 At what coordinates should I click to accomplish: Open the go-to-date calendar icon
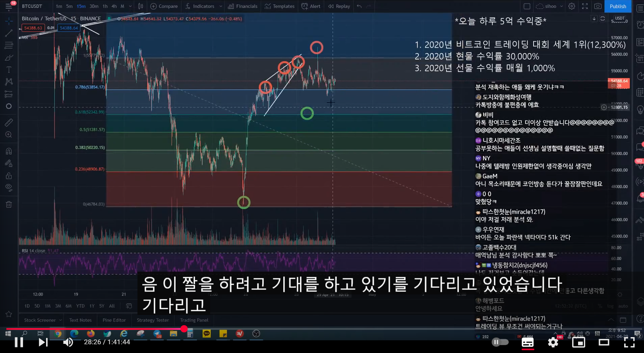click(x=129, y=306)
